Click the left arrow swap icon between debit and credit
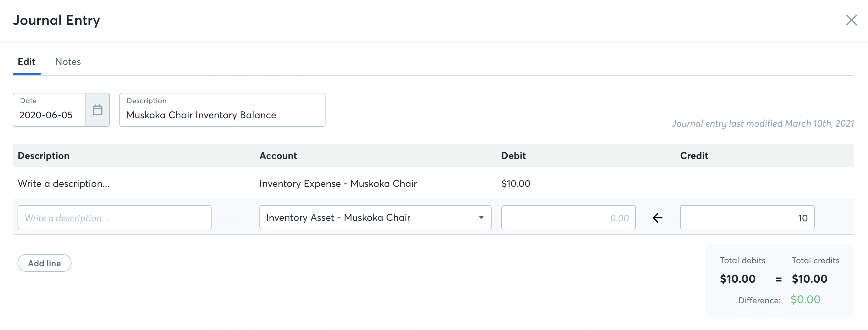 tap(657, 218)
